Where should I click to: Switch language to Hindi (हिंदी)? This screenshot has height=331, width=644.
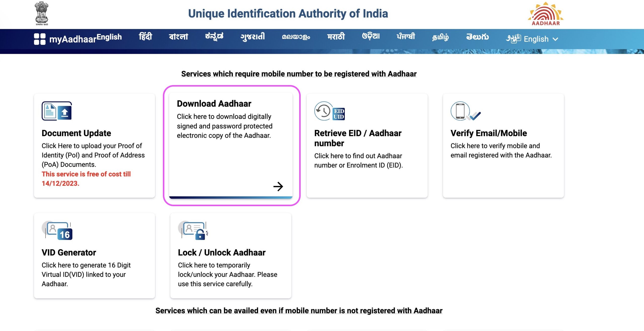click(x=145, y=37)
